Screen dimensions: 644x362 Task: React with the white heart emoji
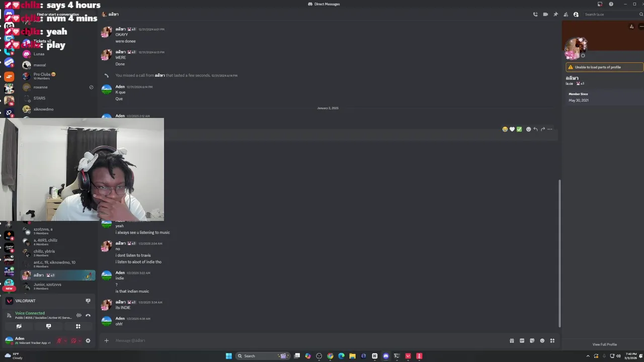512,129
